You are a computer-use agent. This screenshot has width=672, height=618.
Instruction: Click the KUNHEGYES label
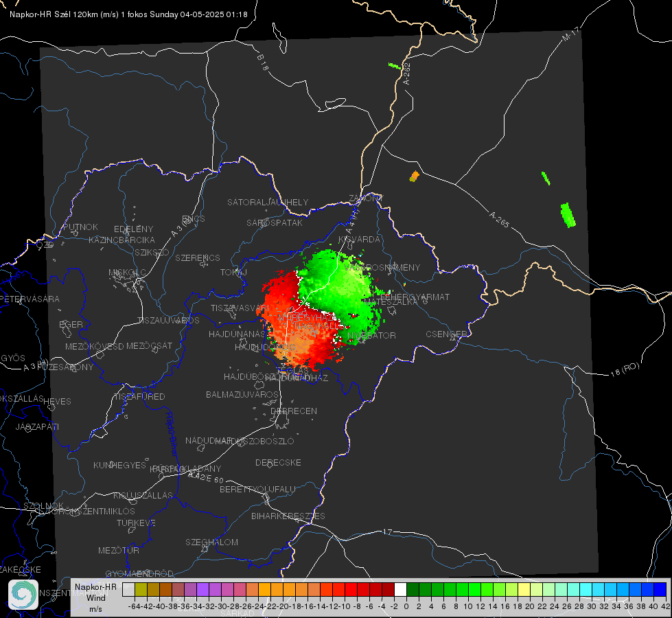click(119, 466)
